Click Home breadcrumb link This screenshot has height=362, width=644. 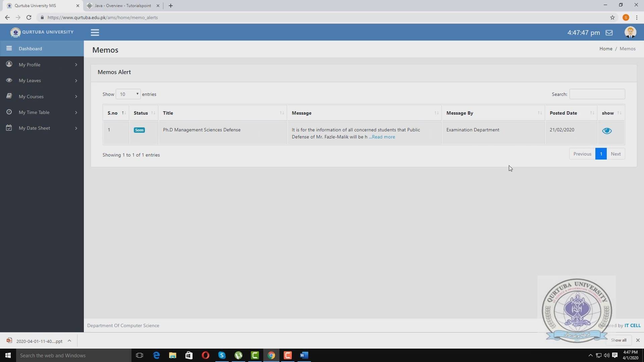pos(606,49)
